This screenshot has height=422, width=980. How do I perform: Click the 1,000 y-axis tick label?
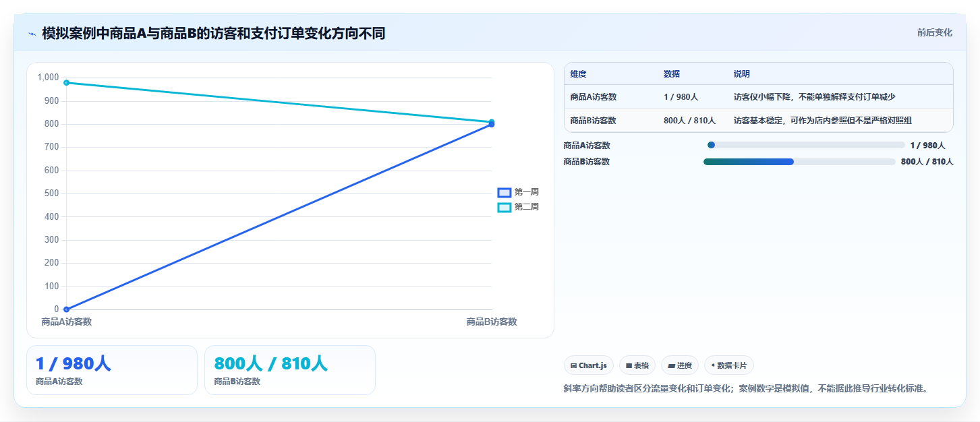[49, 78]
